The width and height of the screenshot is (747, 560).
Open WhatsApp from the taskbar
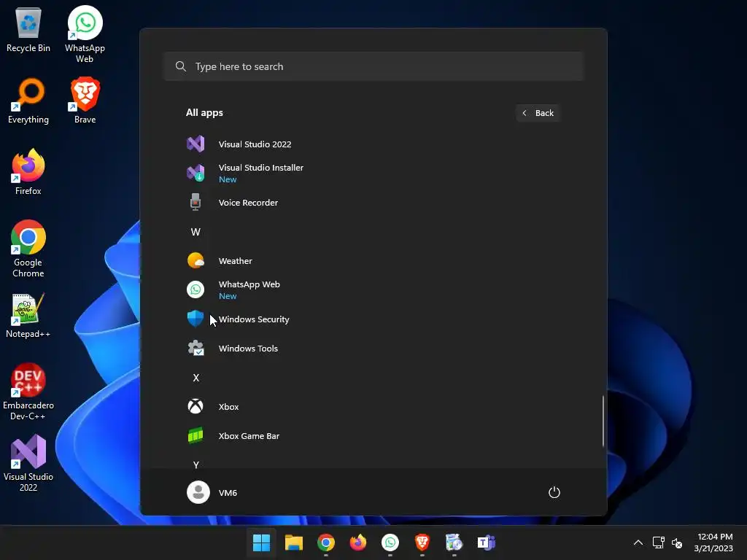[390, 542]
